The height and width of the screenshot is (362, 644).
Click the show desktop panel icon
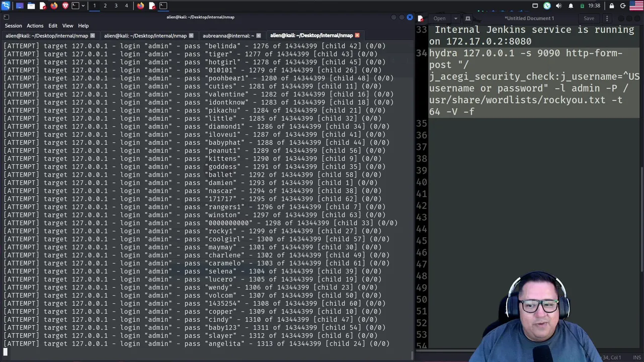[20, 6]
